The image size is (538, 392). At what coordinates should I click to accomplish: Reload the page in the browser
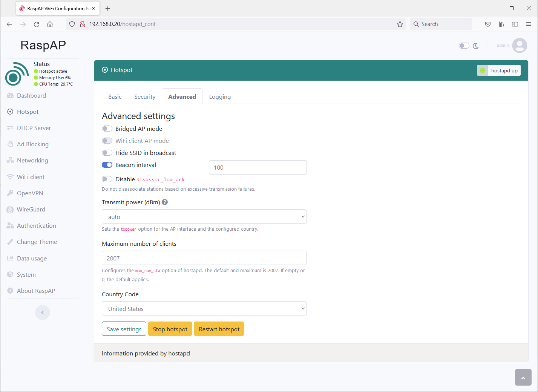pyautogui.click(x=37, y=24)
